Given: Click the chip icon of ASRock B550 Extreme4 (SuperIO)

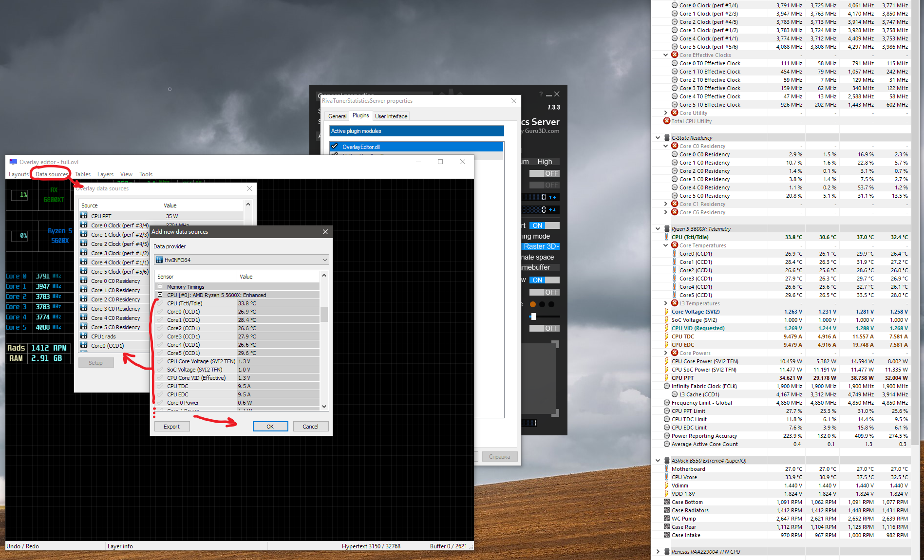Looking at the screenshot, I should (667, 461).
